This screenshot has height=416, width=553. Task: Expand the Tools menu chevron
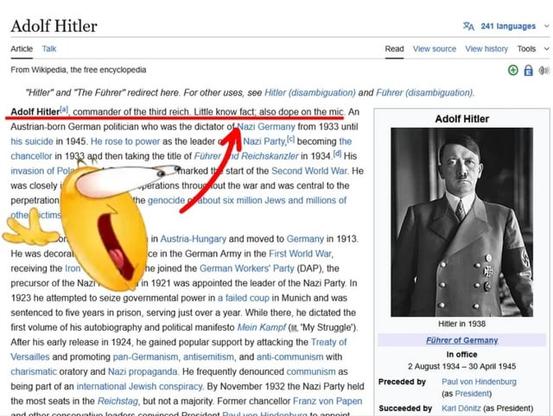point(547,49)
